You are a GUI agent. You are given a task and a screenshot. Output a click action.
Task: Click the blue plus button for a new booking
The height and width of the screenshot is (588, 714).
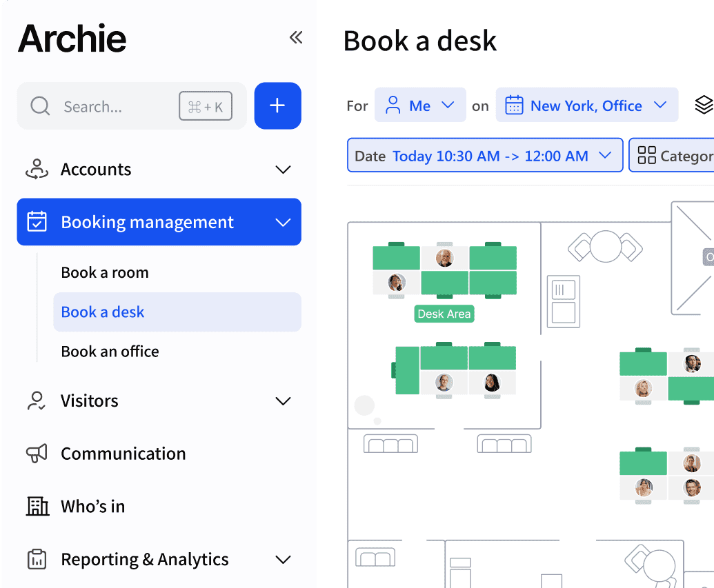click(277, 105)
